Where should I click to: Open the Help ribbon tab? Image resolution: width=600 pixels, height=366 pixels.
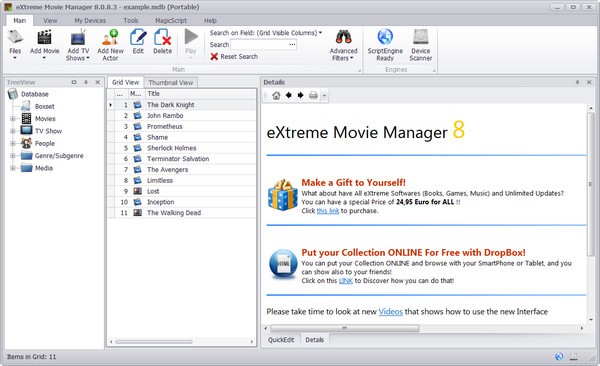(x=210, y=21)
